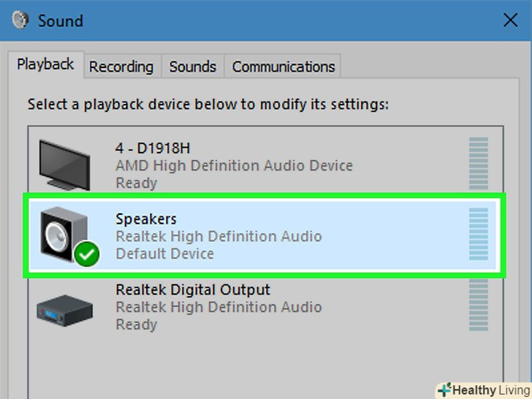Screen dimensions: 532x399
Task: Click the Realtek Digital Output level meter
Action: point(478,305)
